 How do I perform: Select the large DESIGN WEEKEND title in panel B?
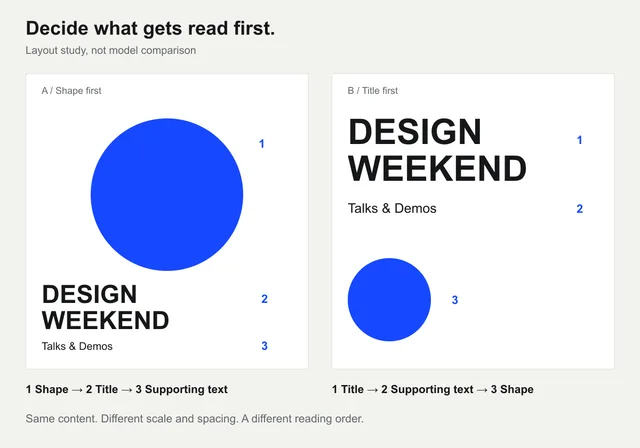pos(437,150)
